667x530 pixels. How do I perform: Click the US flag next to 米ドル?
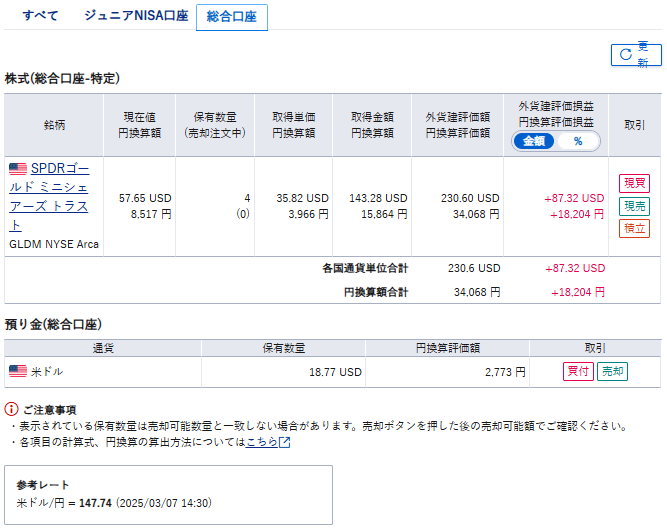[x=18, y=371]
